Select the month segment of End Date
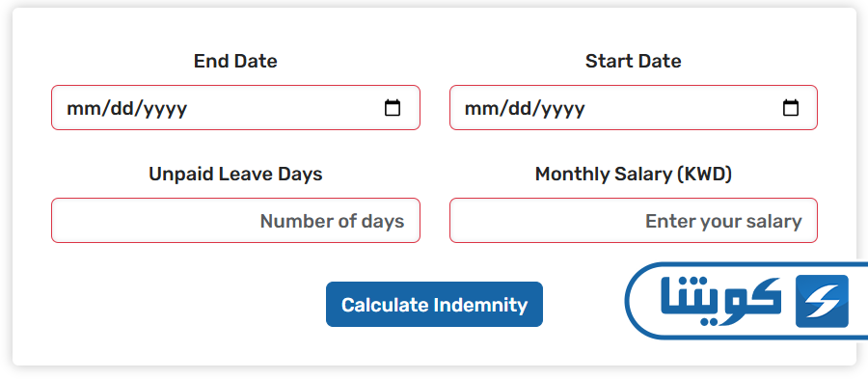This screenshot has width=868, height=379. click(80, 108)
